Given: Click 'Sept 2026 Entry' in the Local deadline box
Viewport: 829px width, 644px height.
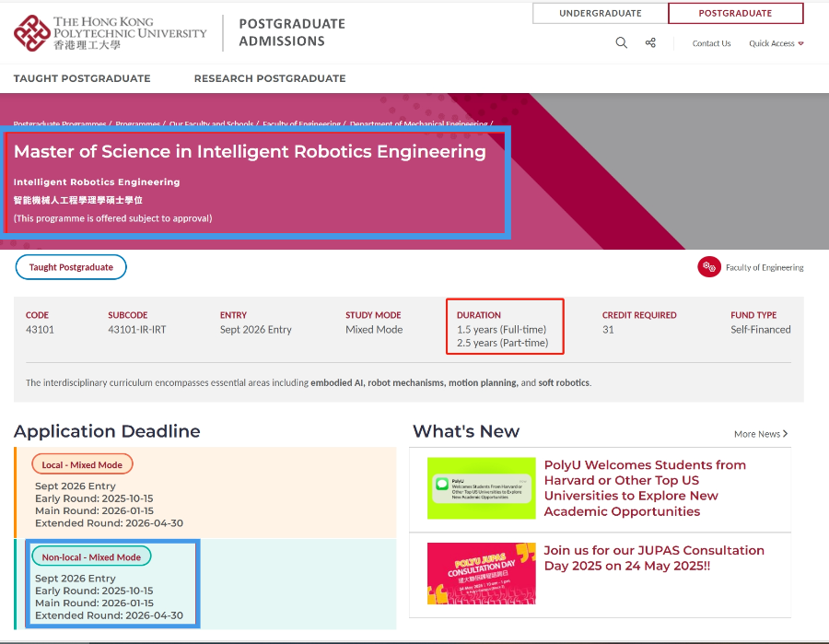Looking at the screenshot, I should (76, 486).
